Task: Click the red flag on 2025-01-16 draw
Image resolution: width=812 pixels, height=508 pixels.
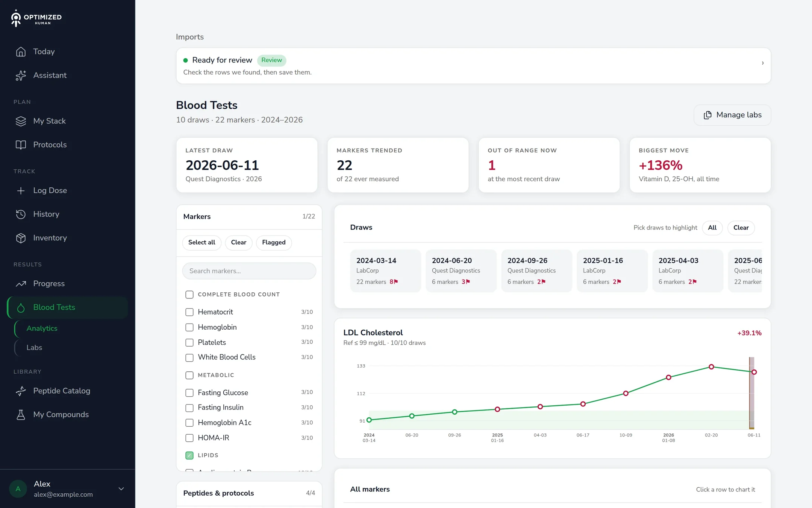Action: click(619, 281)
